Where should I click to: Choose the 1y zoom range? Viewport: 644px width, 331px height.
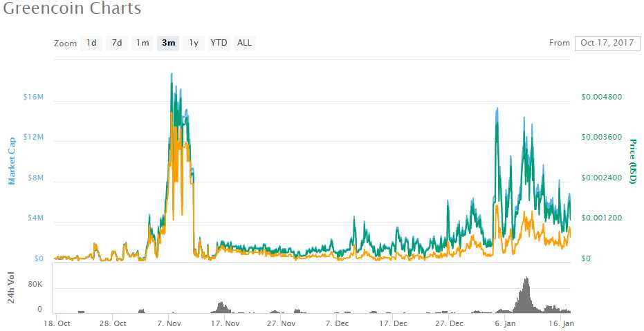pos(194,43)
